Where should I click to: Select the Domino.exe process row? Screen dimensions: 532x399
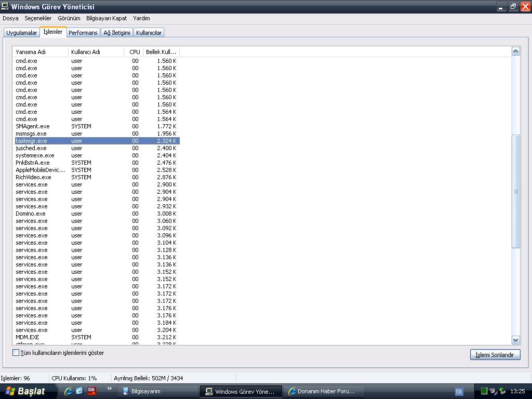pos(31,214)
